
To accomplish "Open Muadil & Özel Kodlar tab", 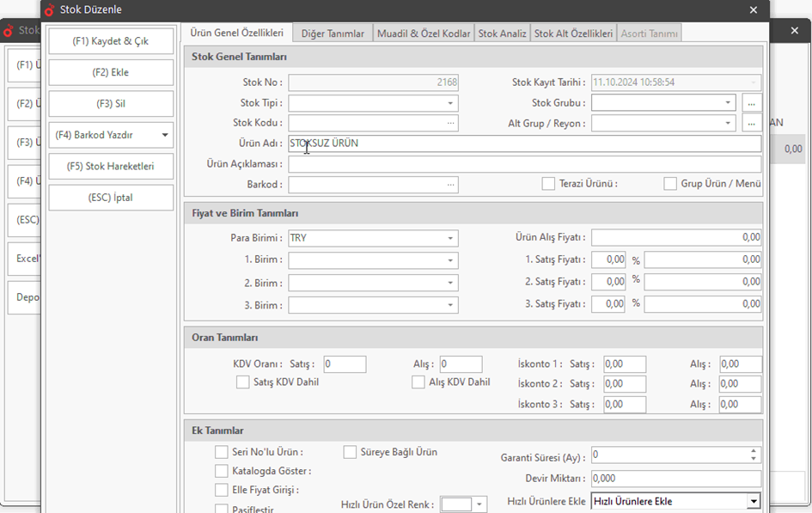I will [x=423, y=34].
